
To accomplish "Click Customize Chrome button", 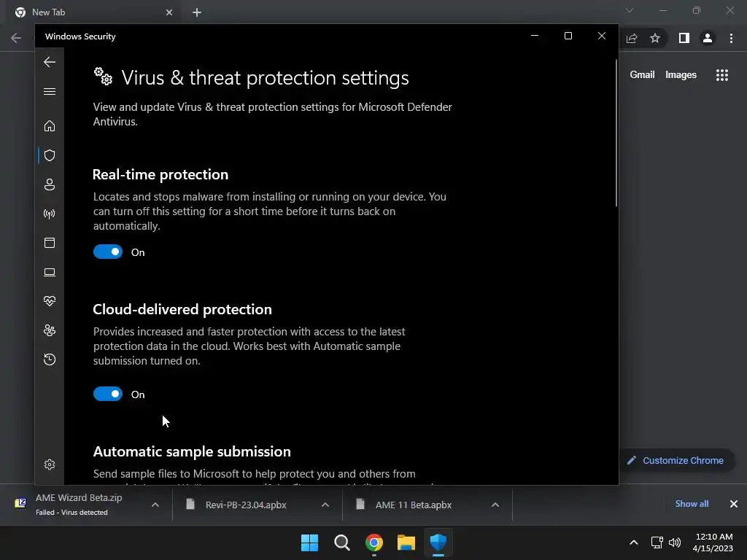I will coord(678,461).
